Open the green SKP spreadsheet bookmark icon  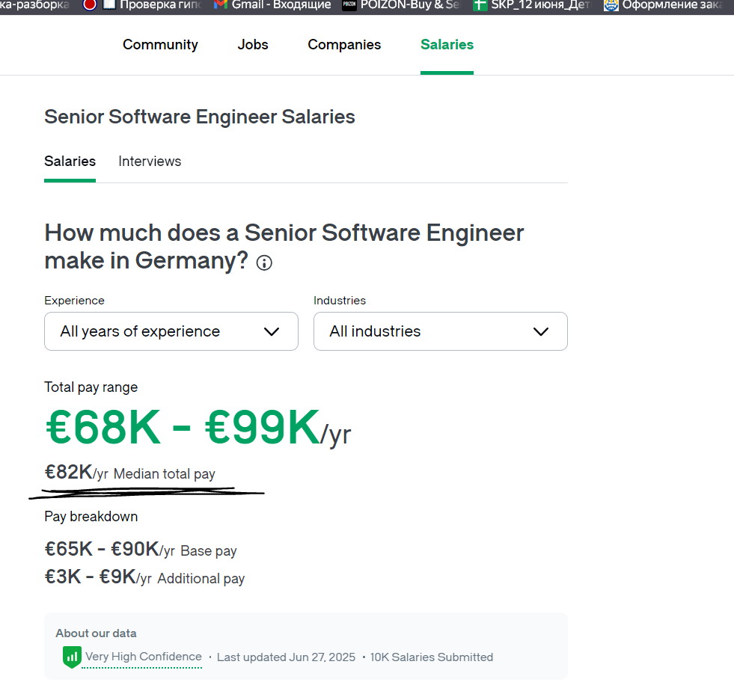480,4
